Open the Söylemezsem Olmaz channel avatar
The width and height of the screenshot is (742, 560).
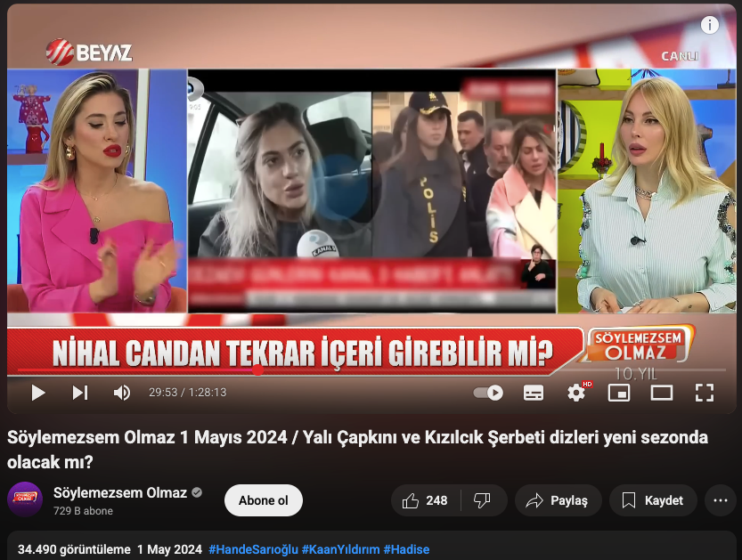(x=25, y=500)
